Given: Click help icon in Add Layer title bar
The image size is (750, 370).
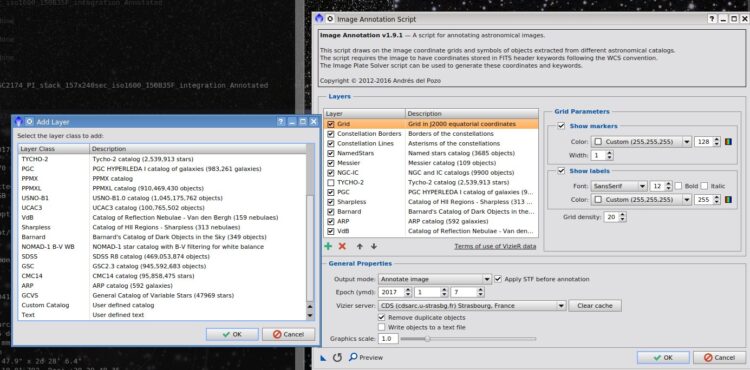Looking at the screenshot, I should pos(281,122).
